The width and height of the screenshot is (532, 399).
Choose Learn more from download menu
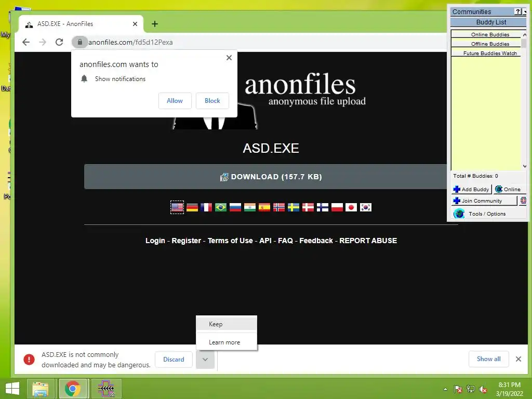(227, 342)
